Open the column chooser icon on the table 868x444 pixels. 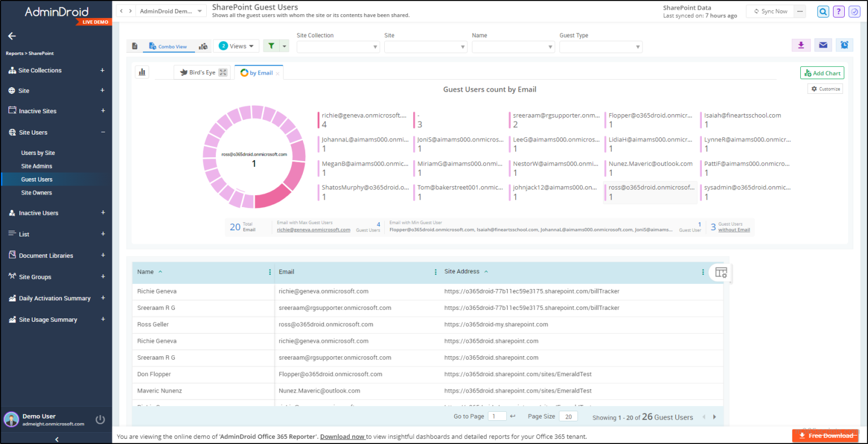tap(721, 272)
